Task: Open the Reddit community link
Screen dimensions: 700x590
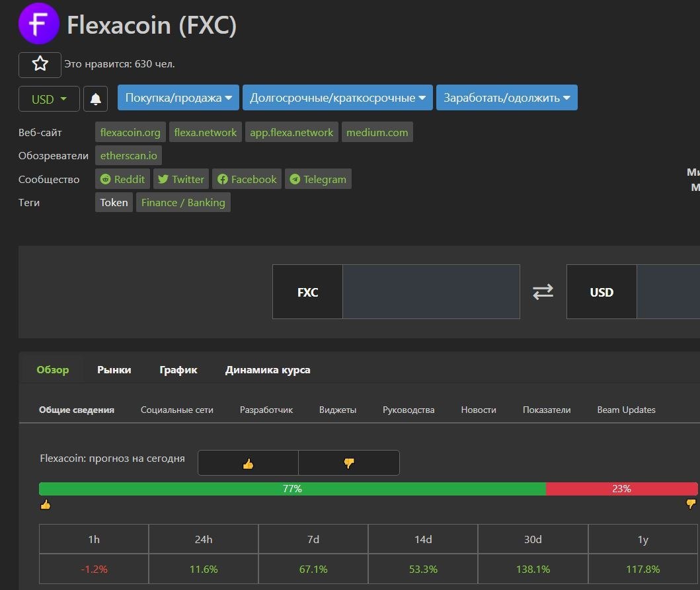Action: click(123, 179)
